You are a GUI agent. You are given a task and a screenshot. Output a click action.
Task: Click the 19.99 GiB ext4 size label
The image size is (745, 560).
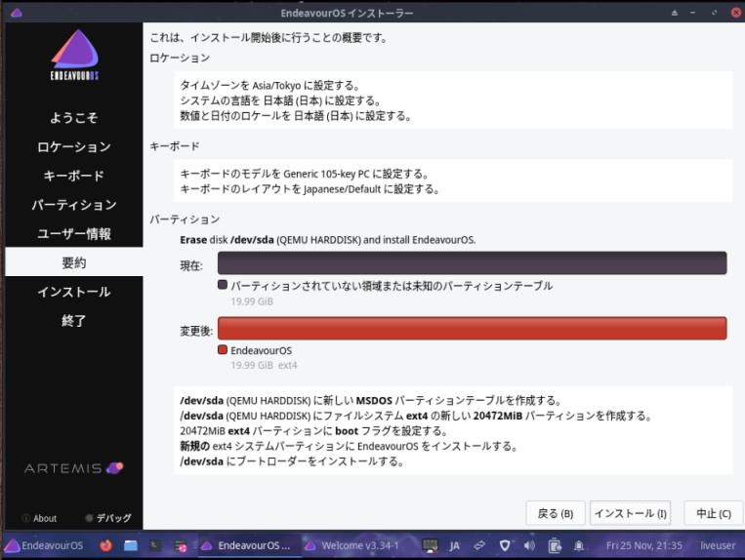264,366
